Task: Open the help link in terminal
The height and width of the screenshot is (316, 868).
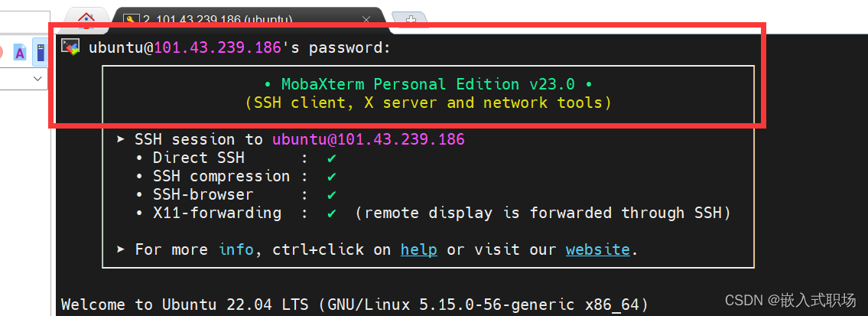Action: (418, 249)
